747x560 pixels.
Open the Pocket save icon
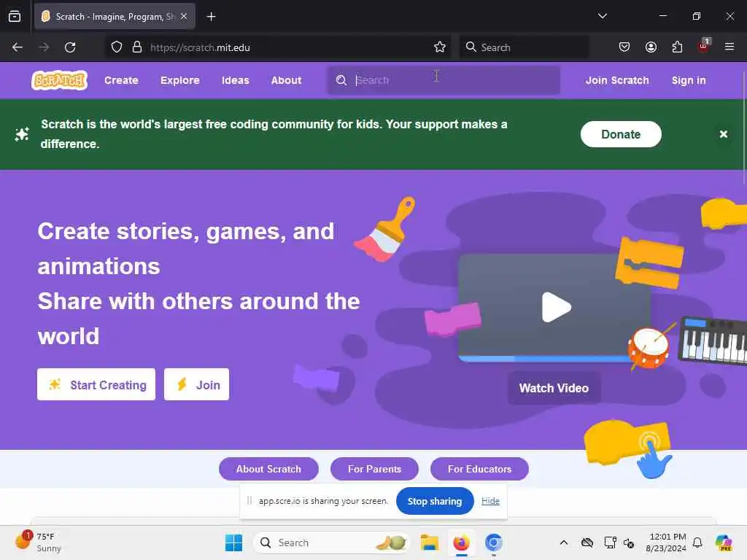click(624, 47)
